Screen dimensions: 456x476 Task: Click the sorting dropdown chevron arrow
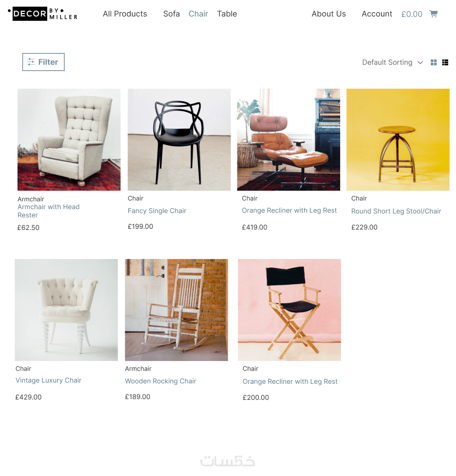pos(420,62)
